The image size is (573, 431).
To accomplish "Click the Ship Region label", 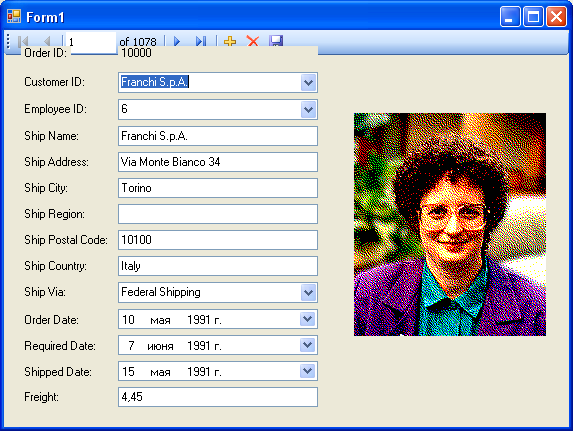I will click(54, 214).
